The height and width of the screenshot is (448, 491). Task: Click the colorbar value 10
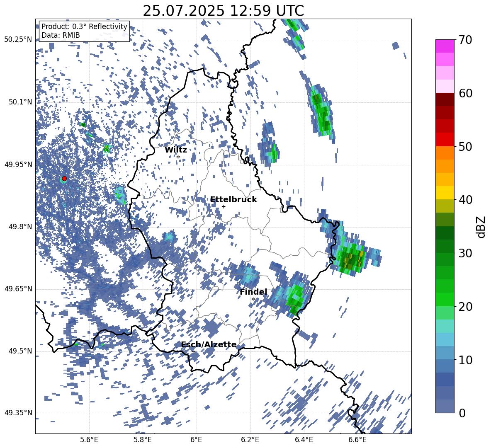[466, 360]
